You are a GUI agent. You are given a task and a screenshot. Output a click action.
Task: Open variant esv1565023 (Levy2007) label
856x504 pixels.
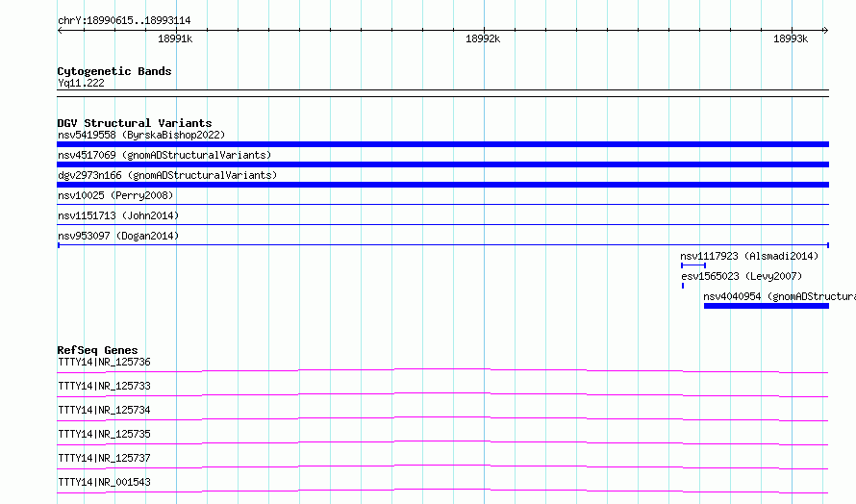(742, 276)
